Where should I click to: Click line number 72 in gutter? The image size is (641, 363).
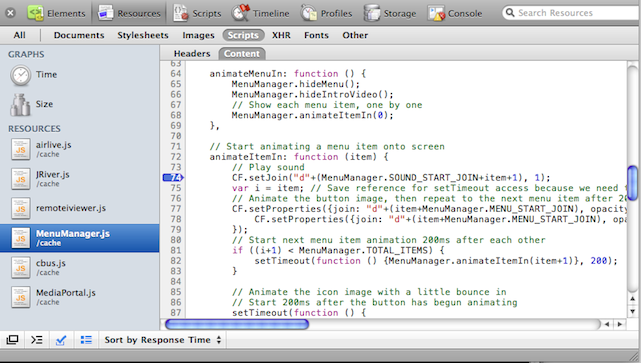coord(176,157)
